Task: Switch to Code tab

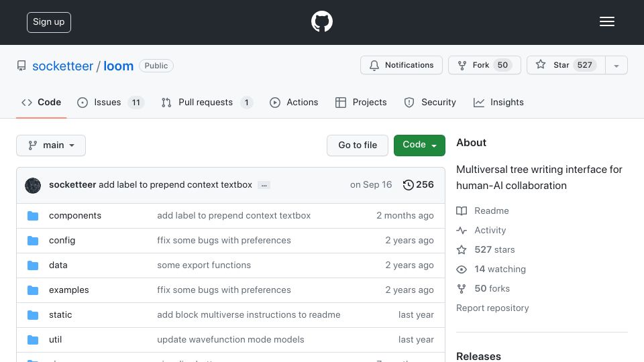Action: coord(41,102)
